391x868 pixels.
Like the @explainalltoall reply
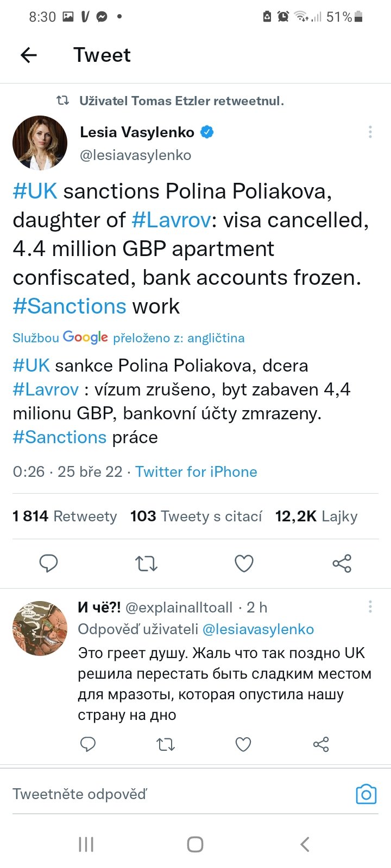(x=243, y=744)
